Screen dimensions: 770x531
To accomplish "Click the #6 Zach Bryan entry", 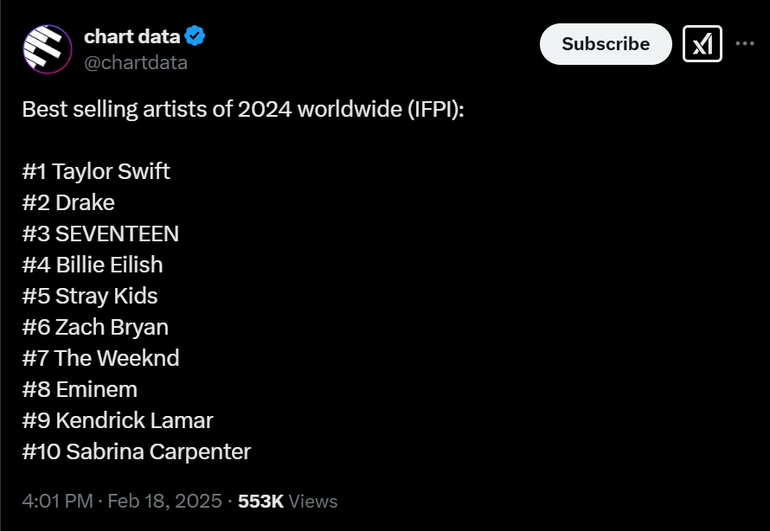I will (x=95, y=327).
